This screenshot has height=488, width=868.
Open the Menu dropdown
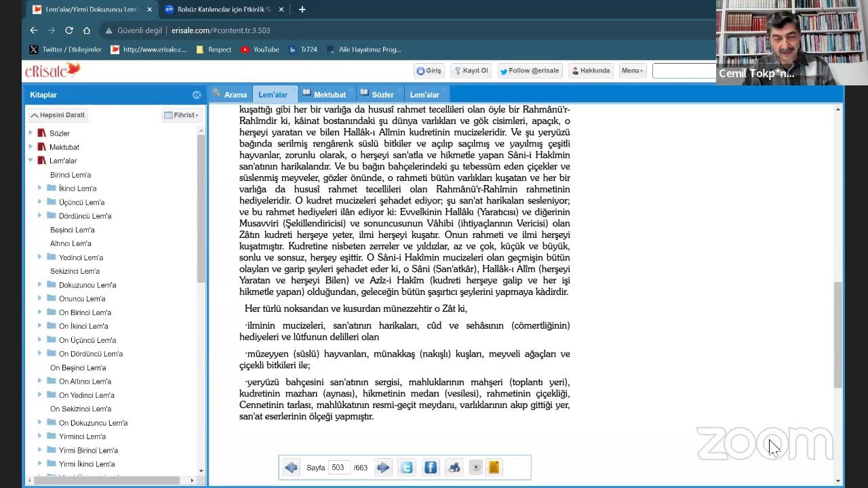[632, 70]
